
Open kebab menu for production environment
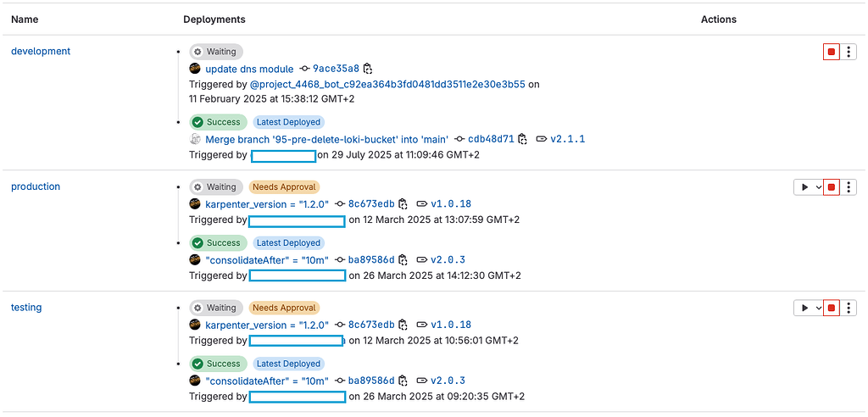(849, 187)
